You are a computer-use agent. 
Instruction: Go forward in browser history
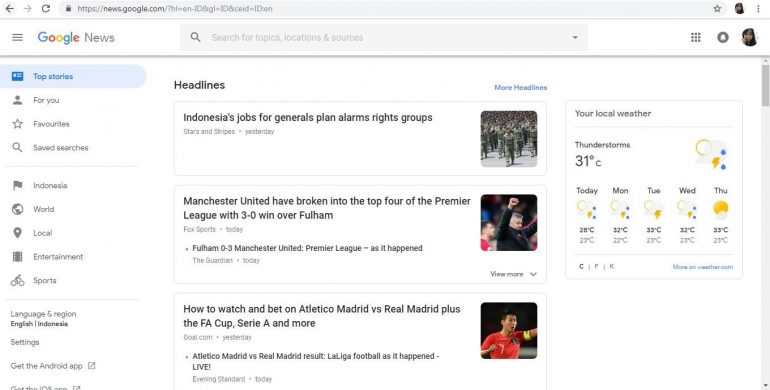click(x=28, y=8)
